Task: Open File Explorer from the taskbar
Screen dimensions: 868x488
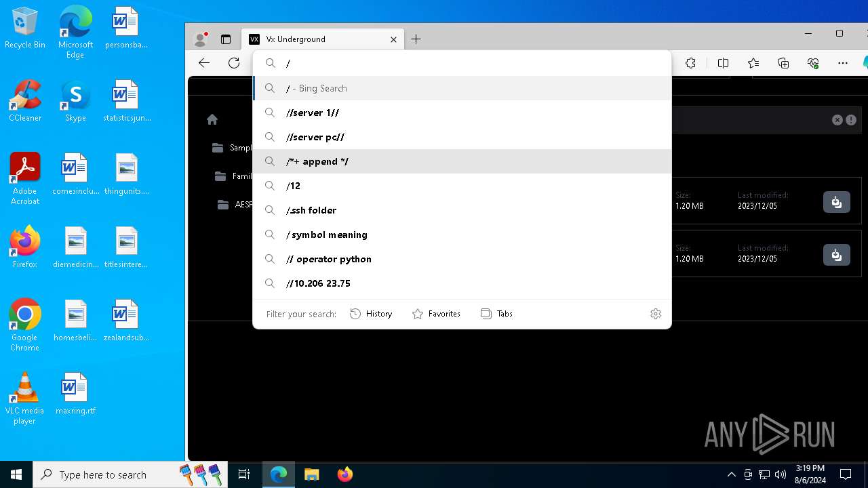Action: [x=312, y=474]
